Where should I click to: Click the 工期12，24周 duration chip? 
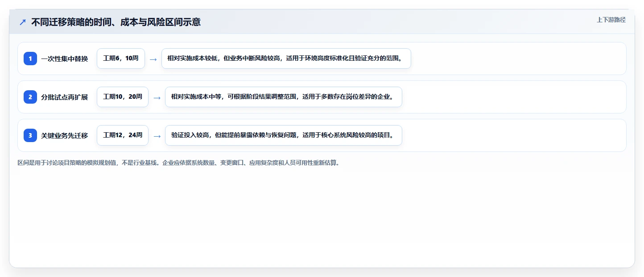pos(123,135)
